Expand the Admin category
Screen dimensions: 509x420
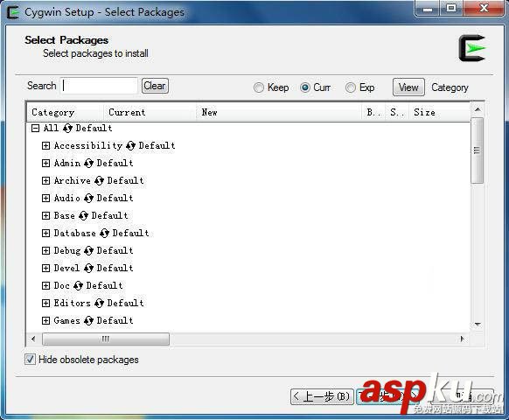pos(45,163)
